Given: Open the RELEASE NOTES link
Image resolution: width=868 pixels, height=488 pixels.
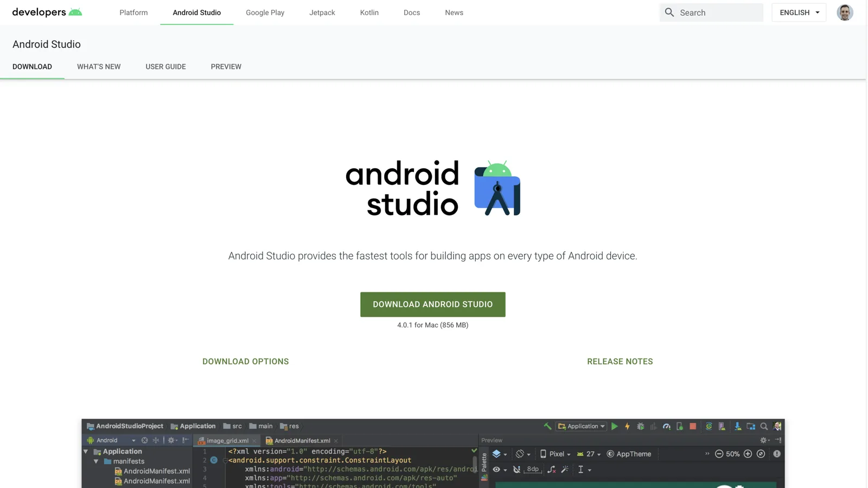Looking at the screenshot, I should [x=620, y=362].
